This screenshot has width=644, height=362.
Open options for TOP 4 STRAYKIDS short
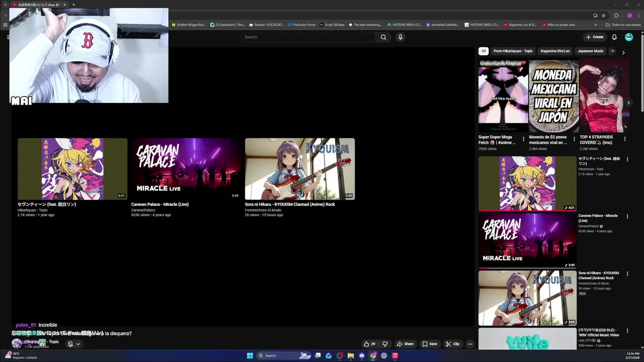(625, 139)
